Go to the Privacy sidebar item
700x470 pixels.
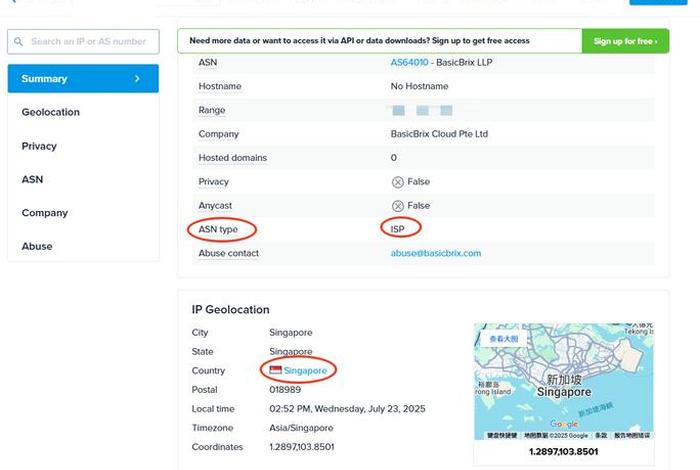pos(39,146)
